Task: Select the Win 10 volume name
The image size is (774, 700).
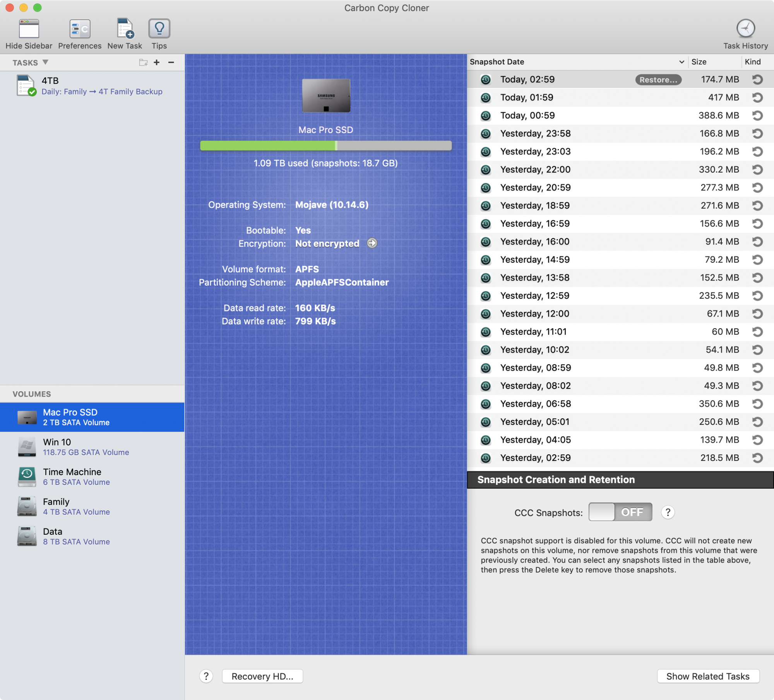Action: click(x=57, y=442)
